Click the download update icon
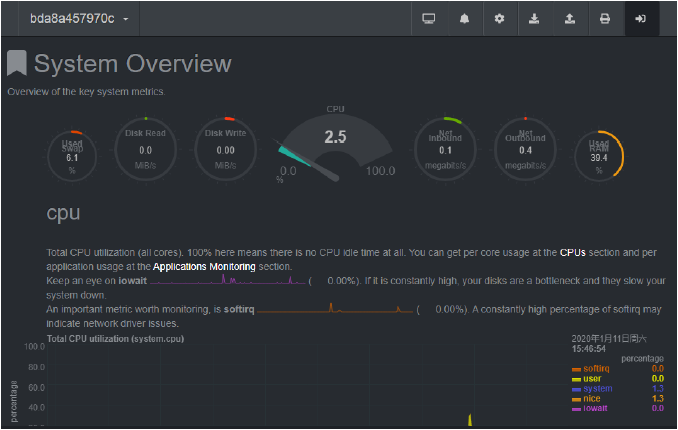 (534, 18)
